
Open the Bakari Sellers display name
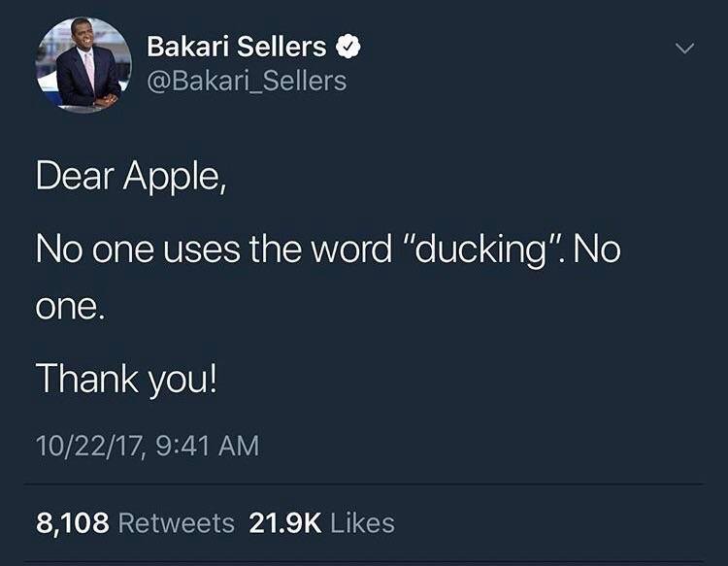[x=236, y=47]
